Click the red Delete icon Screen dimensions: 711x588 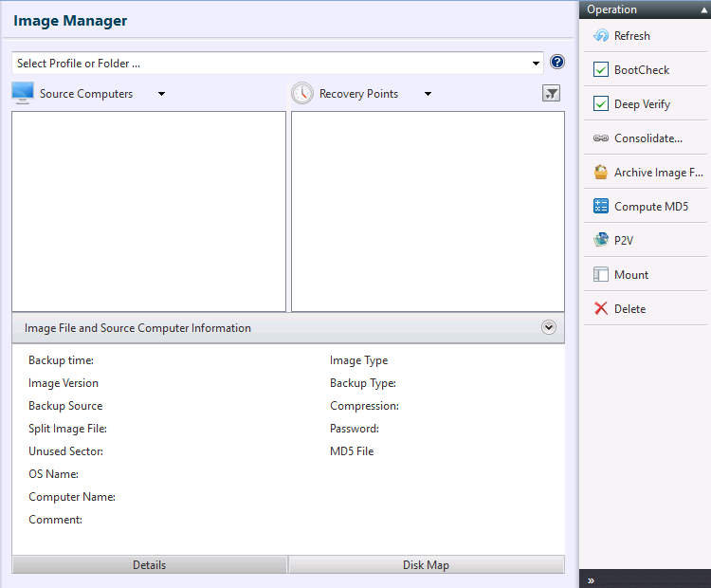point(600,309)
